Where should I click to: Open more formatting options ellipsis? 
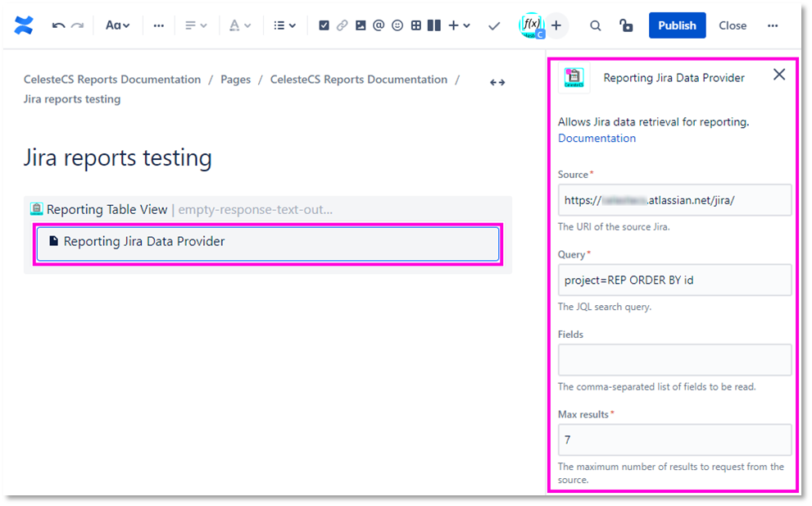tap(158, 25)
